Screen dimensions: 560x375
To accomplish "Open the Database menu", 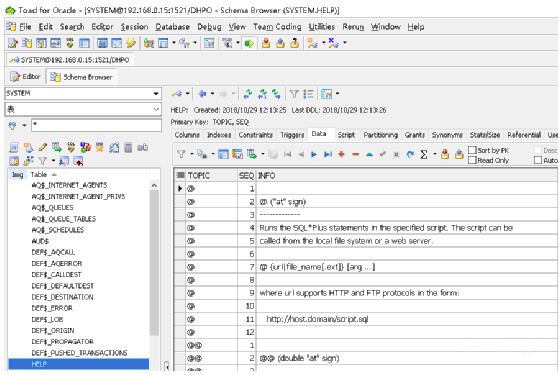I will pos(172,27).
